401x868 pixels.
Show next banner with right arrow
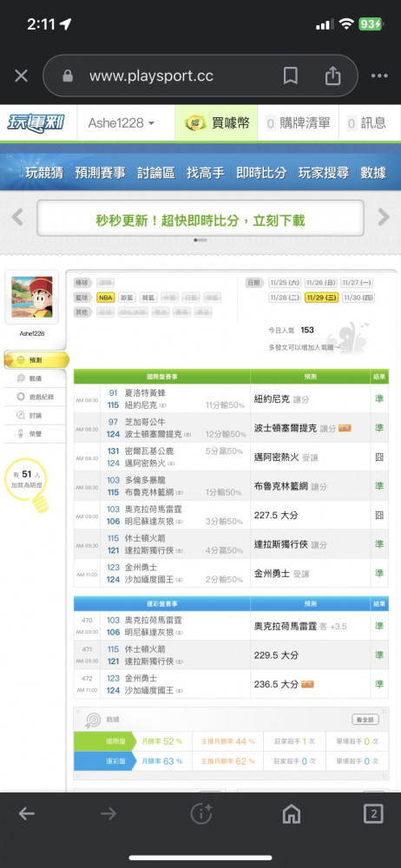[x=384, y=217]
